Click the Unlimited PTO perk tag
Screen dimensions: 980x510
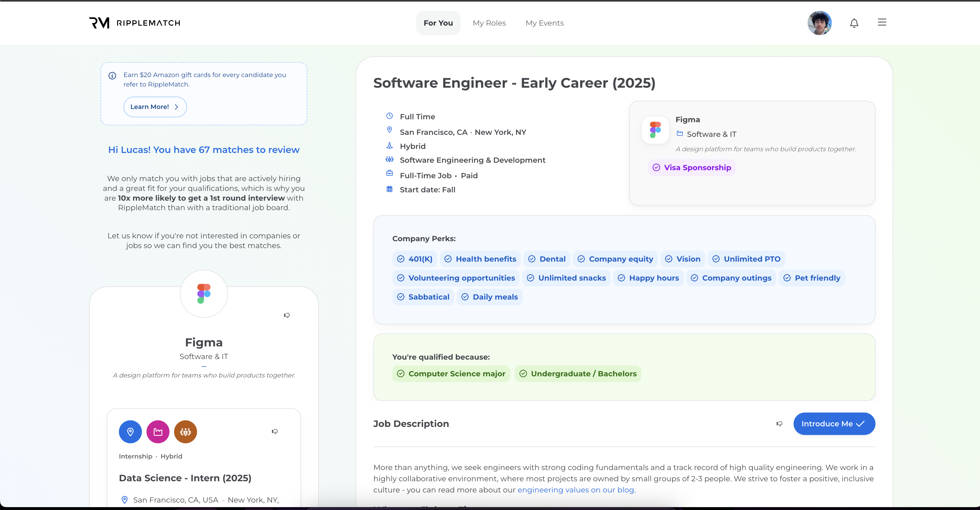746,259
